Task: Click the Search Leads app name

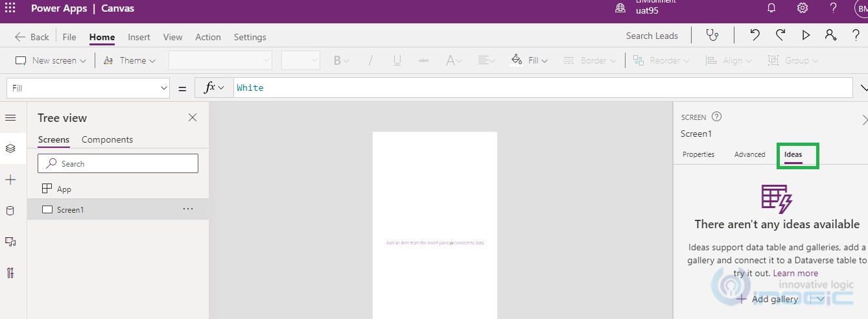Action: (x=652, y=36)
